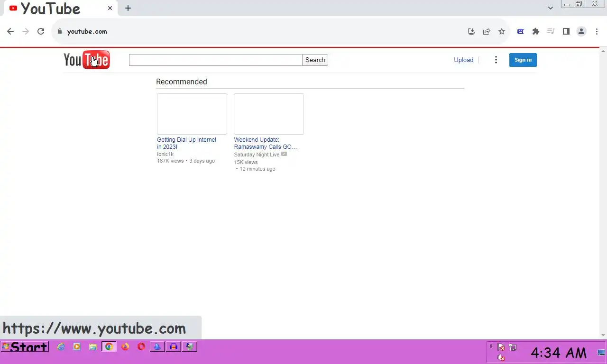Screen dimensions: 607x364
Task: Click the headphones app taskbar icon
Action: point(174,347)
